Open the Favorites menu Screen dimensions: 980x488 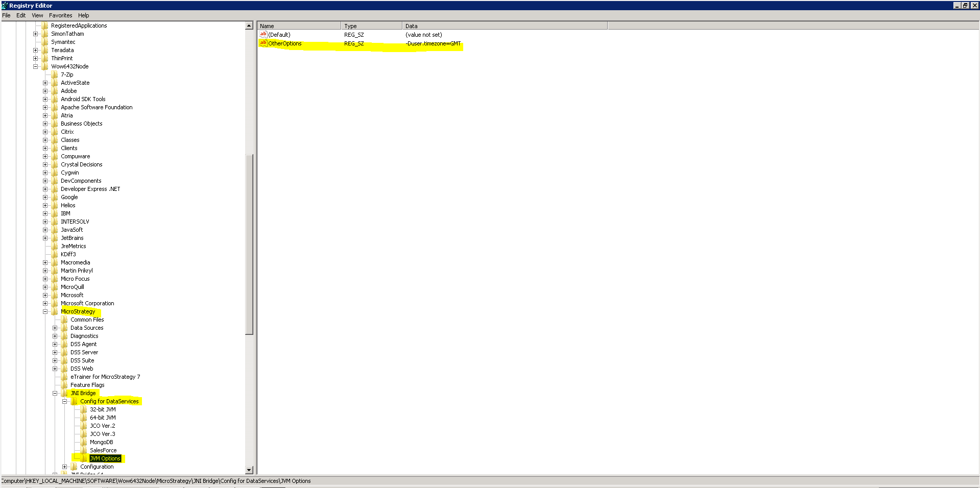60,15
